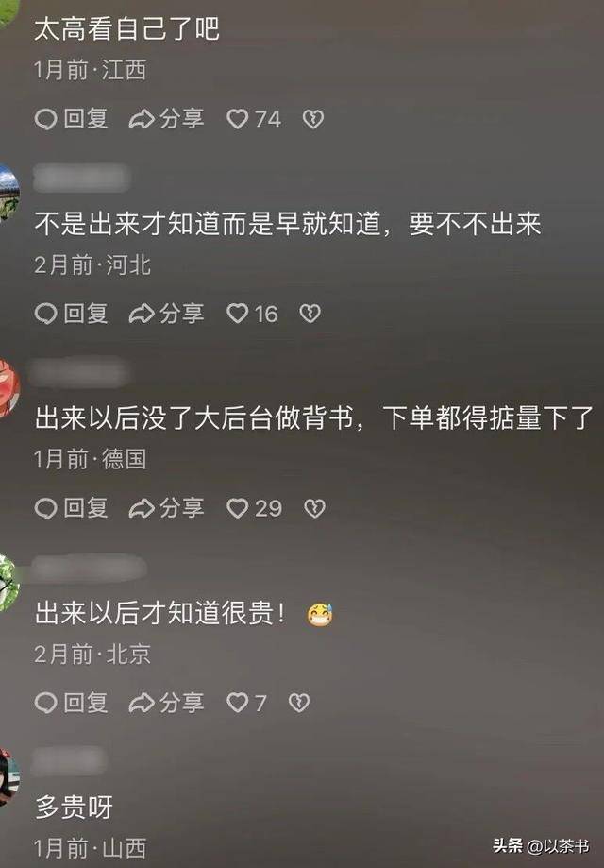
Task: Reply to the 北京 comment
Action: point(72,703)
